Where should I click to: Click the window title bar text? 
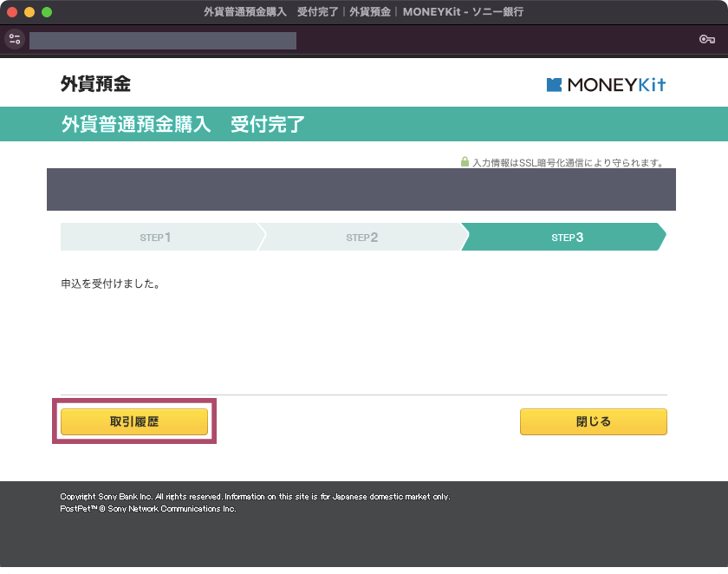click(363, 12)
